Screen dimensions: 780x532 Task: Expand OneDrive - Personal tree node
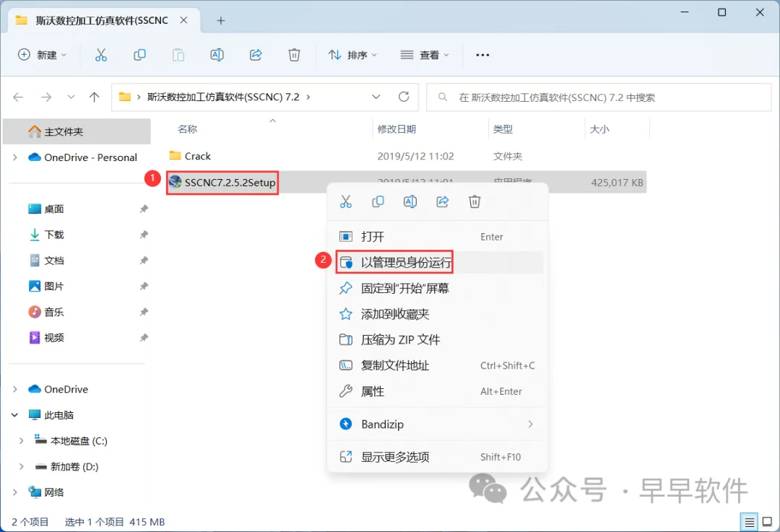(x=15, y=157)
